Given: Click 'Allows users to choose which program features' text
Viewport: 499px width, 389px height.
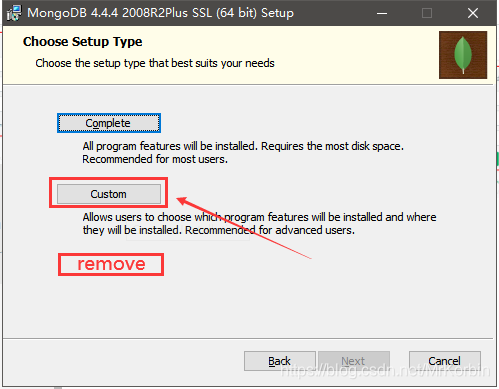Looking at the screenshot, I should pyautogui.click(x=196, y=217).
